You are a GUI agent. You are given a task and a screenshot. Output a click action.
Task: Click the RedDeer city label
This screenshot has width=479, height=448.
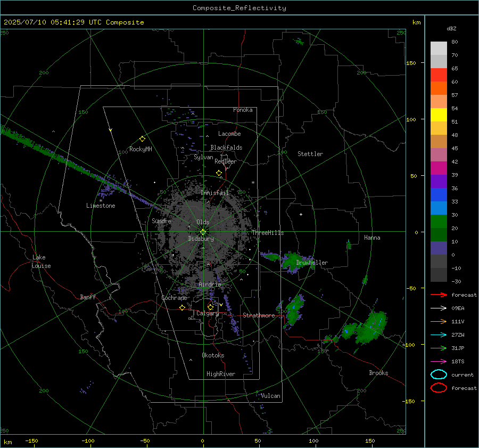226,161
